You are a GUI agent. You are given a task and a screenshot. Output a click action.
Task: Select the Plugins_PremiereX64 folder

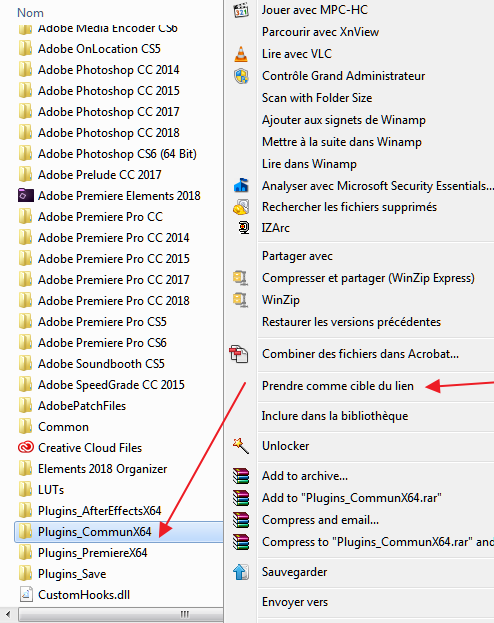point(92,553)
